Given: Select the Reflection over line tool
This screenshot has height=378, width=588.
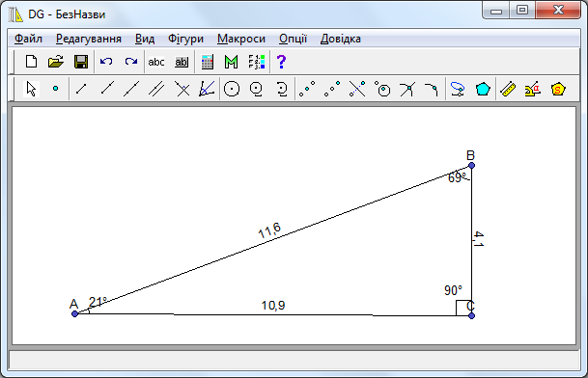Looking at the screenshot, I should pos(357,89).
